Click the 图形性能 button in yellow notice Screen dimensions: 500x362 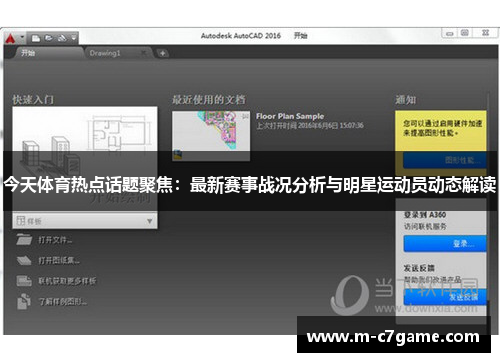click(445, 160)
